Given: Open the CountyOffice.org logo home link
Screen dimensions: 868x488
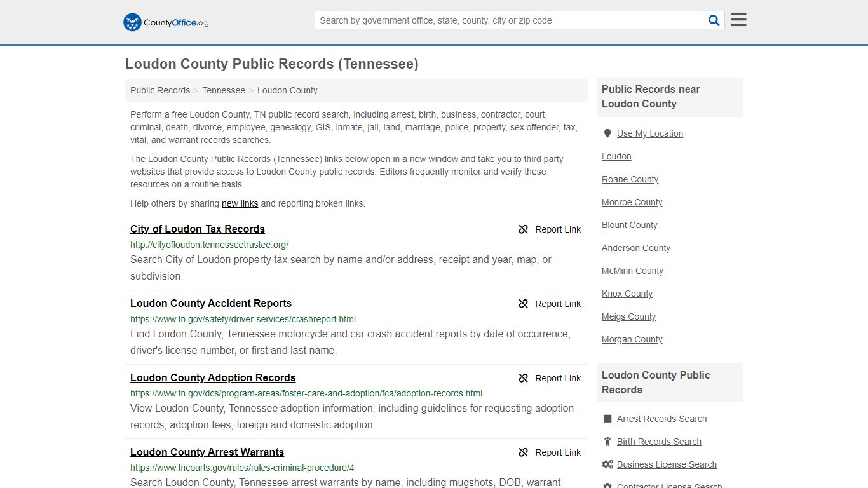Looking at the screenshot, I should click(166, 22).
